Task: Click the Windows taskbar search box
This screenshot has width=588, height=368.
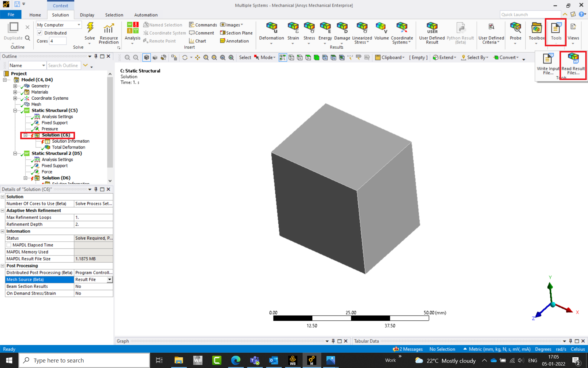Action: click(85, 360)
